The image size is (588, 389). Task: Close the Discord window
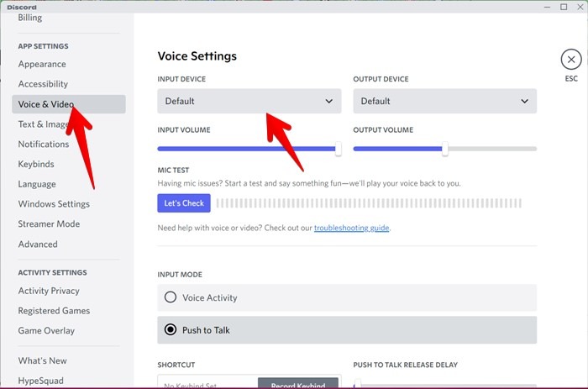coord(580,7)
